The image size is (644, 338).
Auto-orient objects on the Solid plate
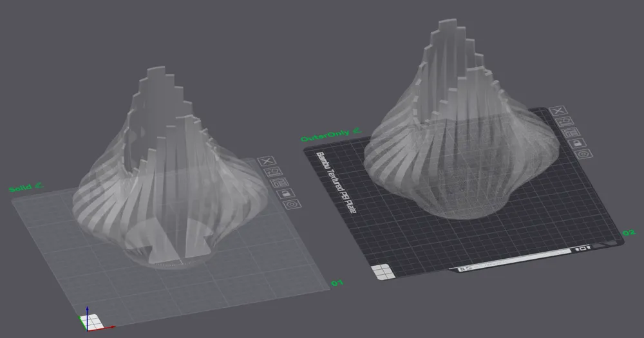(273, 172)
